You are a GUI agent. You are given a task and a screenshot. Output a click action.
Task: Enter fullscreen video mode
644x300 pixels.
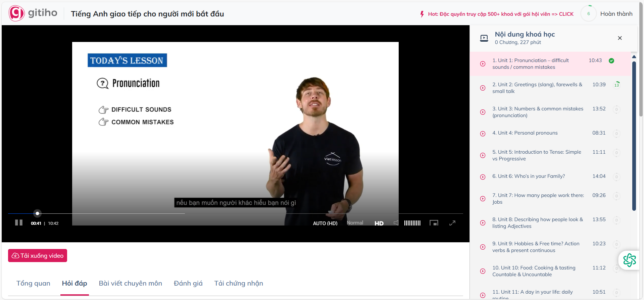pyautogui.click(x=452, y=223)
